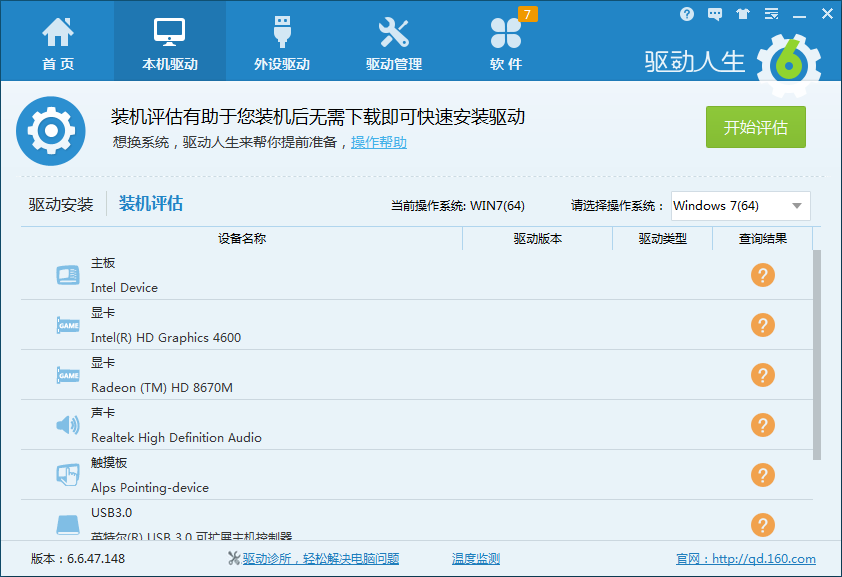Click the 温度监测 temperature monitor link

click(x=476, y=559)
